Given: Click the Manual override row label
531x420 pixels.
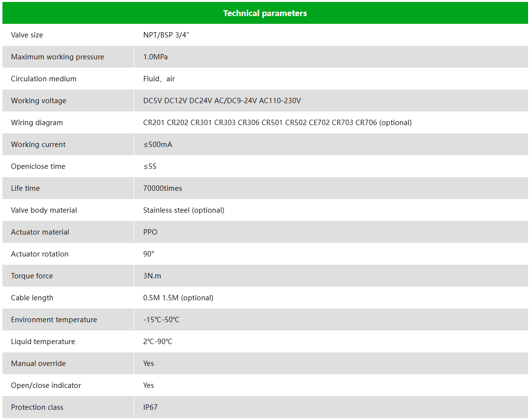Looking at the screenshot, I should 38,364.
